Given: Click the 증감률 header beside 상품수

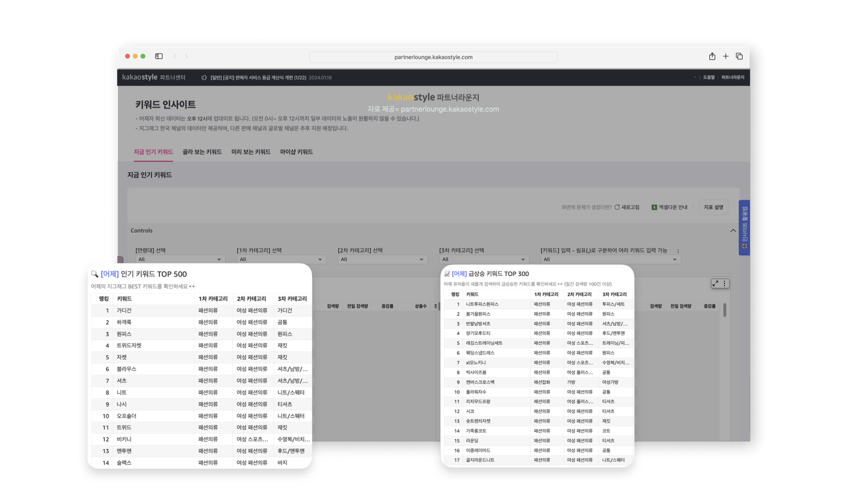Looking at the screenshot, I should coord(387,306).
